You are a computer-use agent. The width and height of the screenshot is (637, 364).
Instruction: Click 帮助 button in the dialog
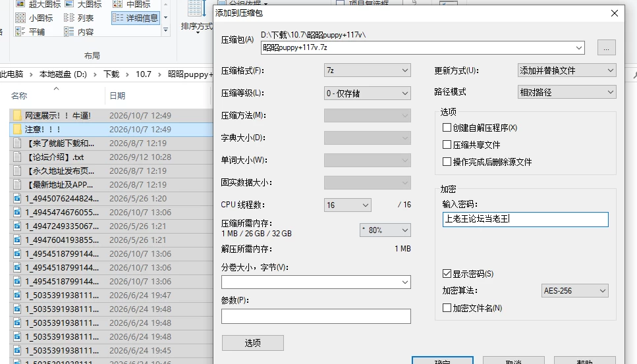click(584, 360)
